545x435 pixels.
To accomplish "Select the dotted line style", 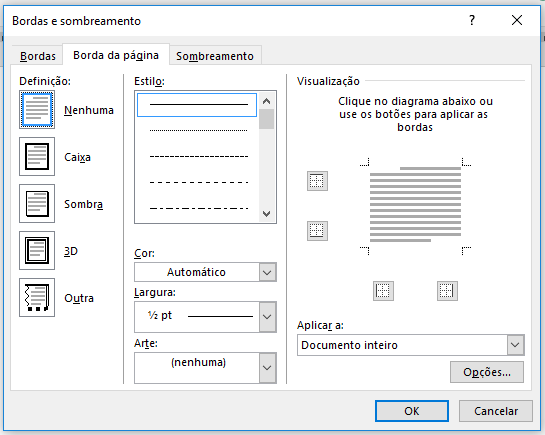I will (x=198, y=131).
